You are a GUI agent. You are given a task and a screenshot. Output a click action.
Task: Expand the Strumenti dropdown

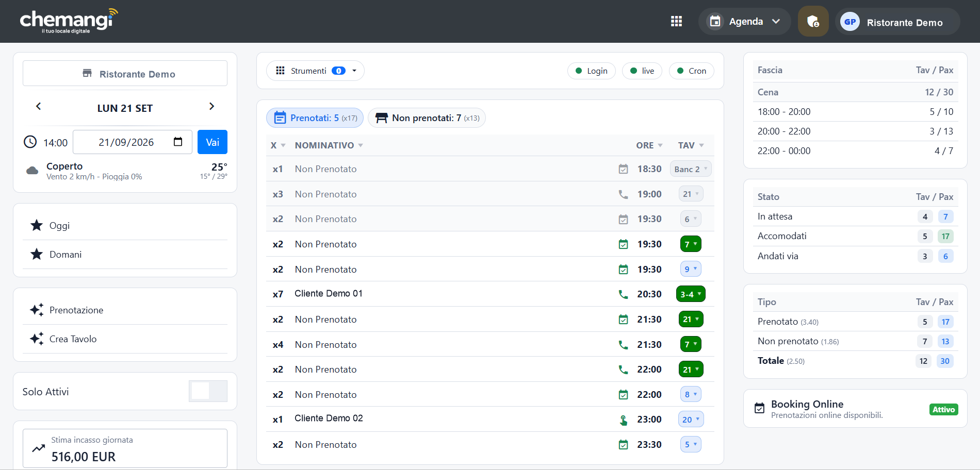pos(315,71)
